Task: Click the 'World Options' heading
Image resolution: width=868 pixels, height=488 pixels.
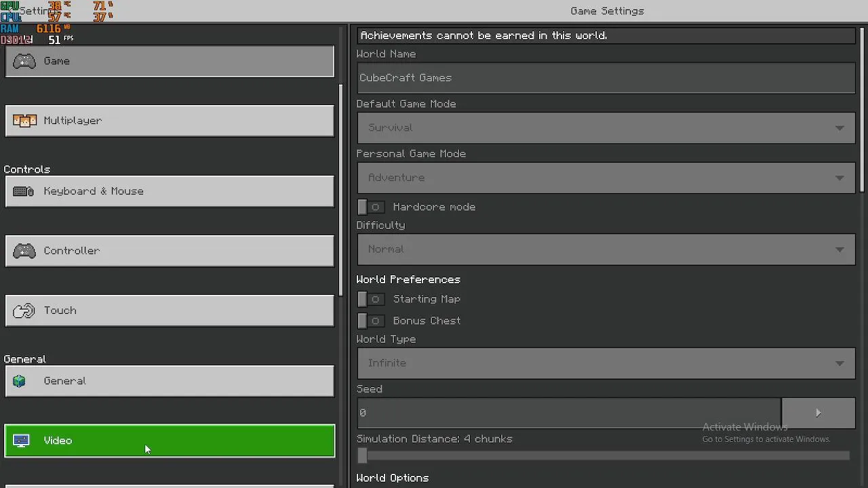Action: click(393, 478)
